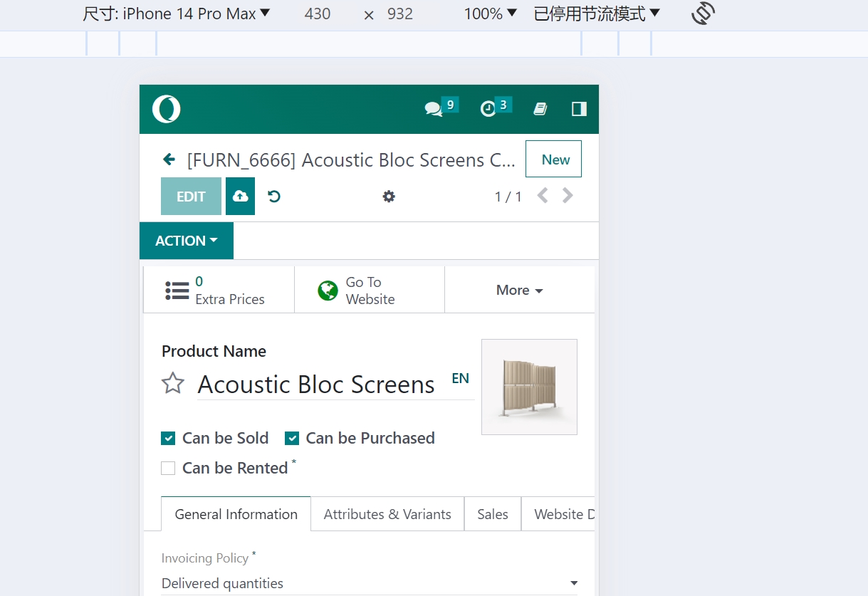Open device size iPhone 14 Pro Max dropdown

tap(177, 14)
